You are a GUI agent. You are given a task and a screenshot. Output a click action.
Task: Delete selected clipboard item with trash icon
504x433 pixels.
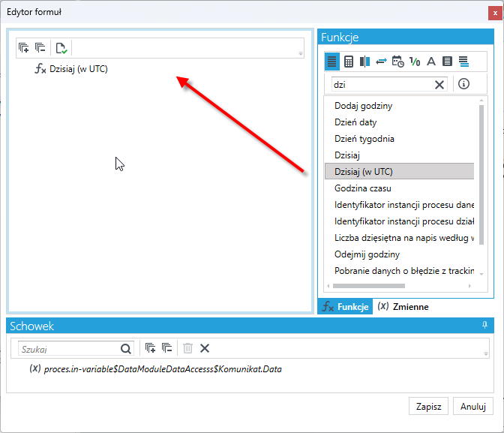187,348
